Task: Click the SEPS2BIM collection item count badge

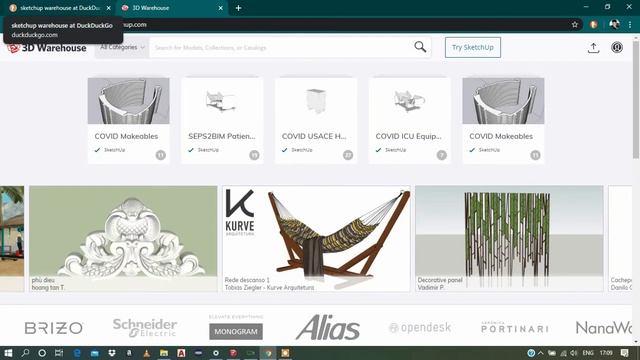Action: tap(254, 155)
